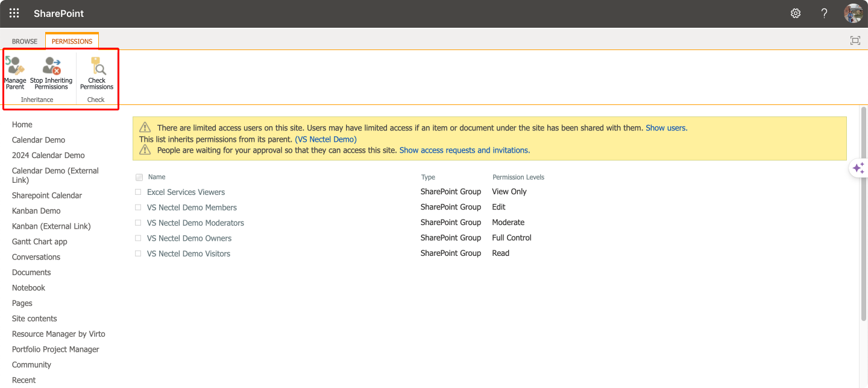
Task: Check the Excel Services Viewers checkbox
Action: point(138,192)
